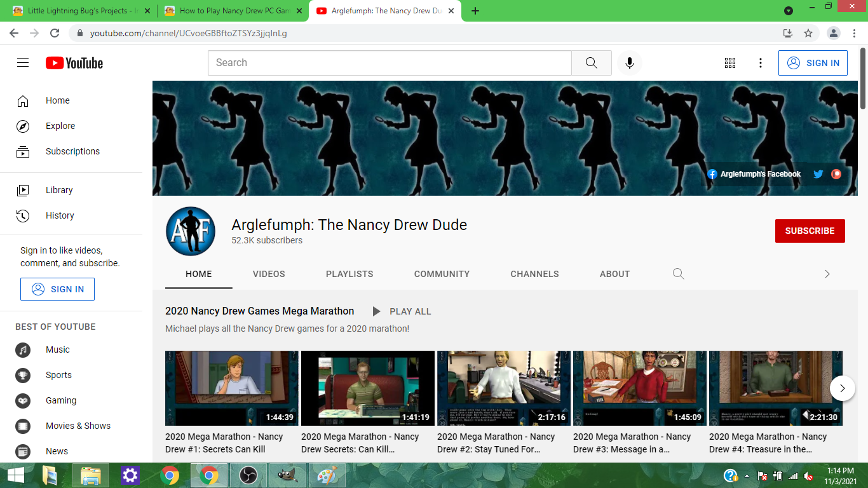Open the 1:45:09 video thumbnail
This screenshot has width=868, height=488.
pyautogui.click(x=640, y=388)
